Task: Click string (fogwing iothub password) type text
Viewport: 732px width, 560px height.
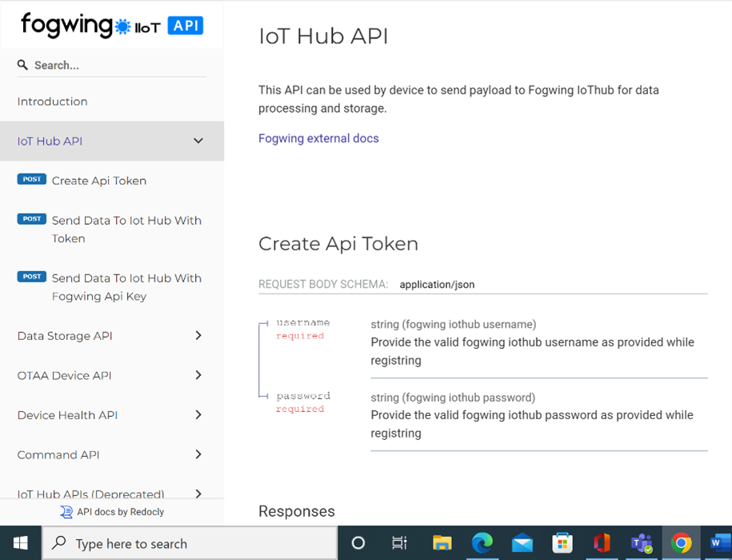Action: point(453,398)
